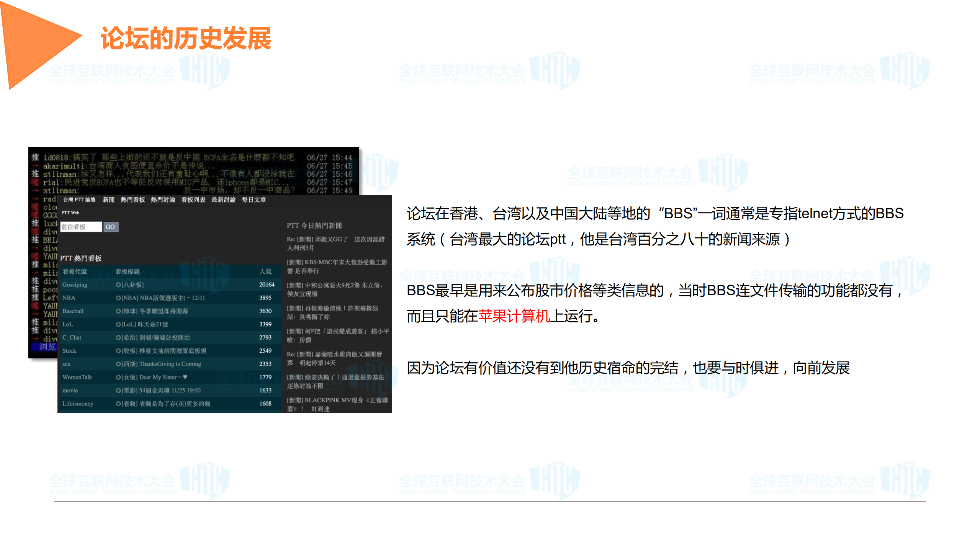Click the ◎ icon beside the movie board
This screenshot has width=980, height=551.
(118, 391)
